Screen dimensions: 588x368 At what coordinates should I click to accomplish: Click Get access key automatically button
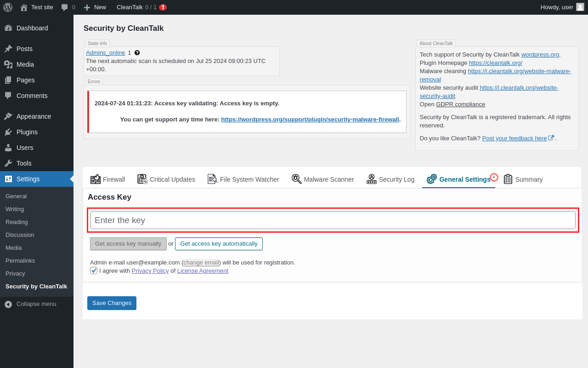pyautogui.click(x=219, y=244)
